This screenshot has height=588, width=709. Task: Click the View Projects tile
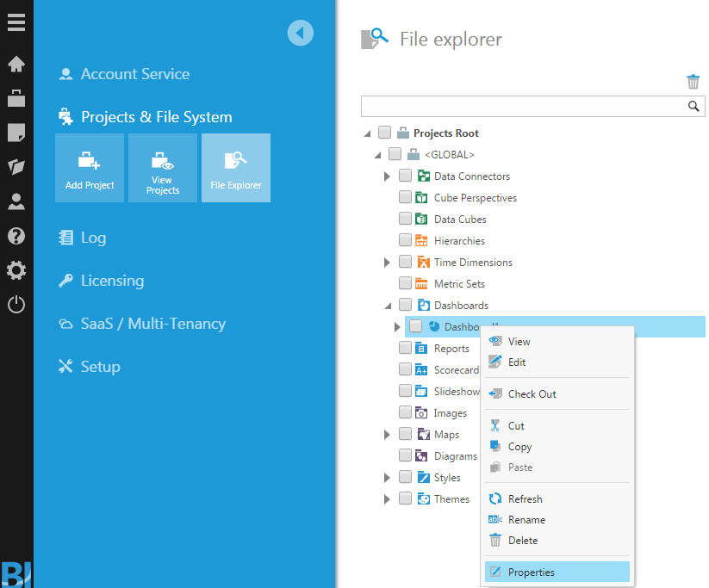(163, 168)
